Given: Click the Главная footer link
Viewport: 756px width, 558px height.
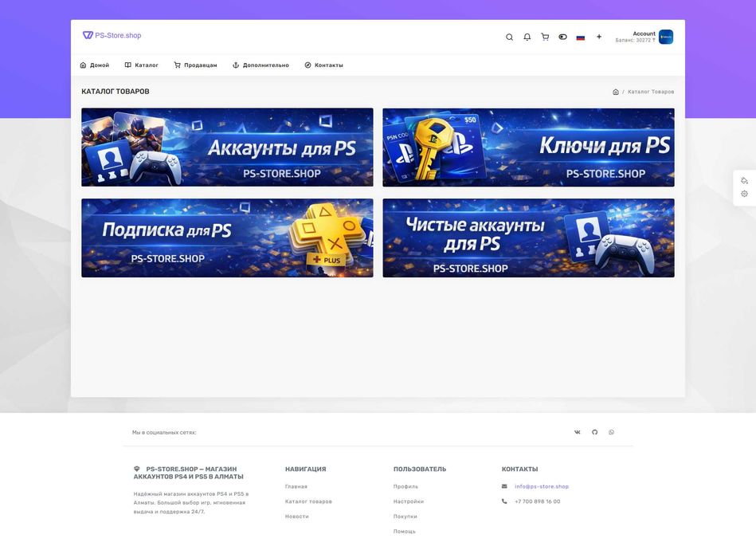Looking at the screenshot, I should pyautogui.click(x=296, y=486).
